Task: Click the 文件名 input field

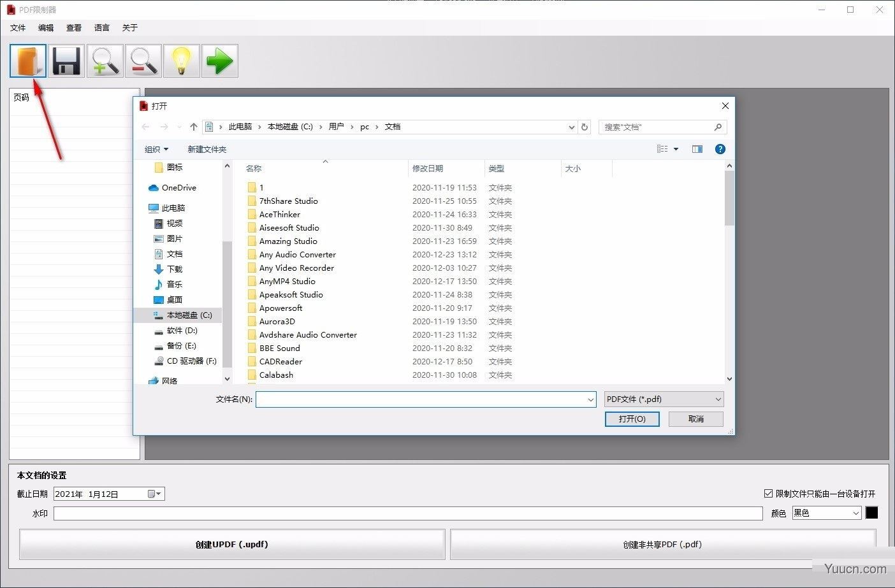Action: pos(426,399)
